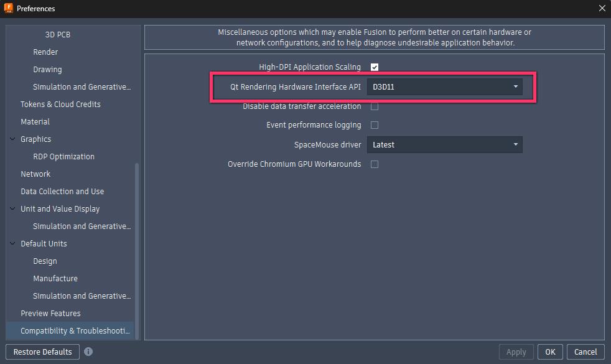Click the Restore Defaults button
Image resolution: width=611 pixels, height=364 pixels.
(x=42, y=352)
